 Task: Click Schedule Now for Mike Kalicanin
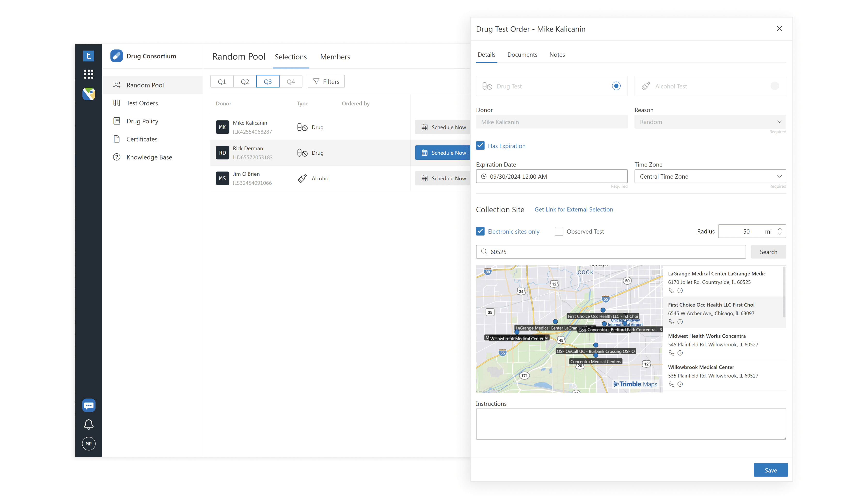pos(443,127)
